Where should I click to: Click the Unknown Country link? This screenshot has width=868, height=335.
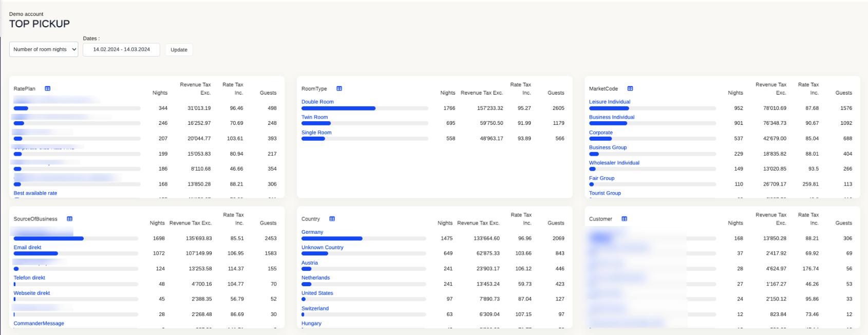coord(322,248)
